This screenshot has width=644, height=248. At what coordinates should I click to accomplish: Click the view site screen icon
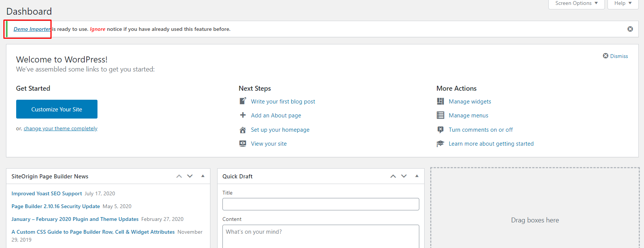243,143
